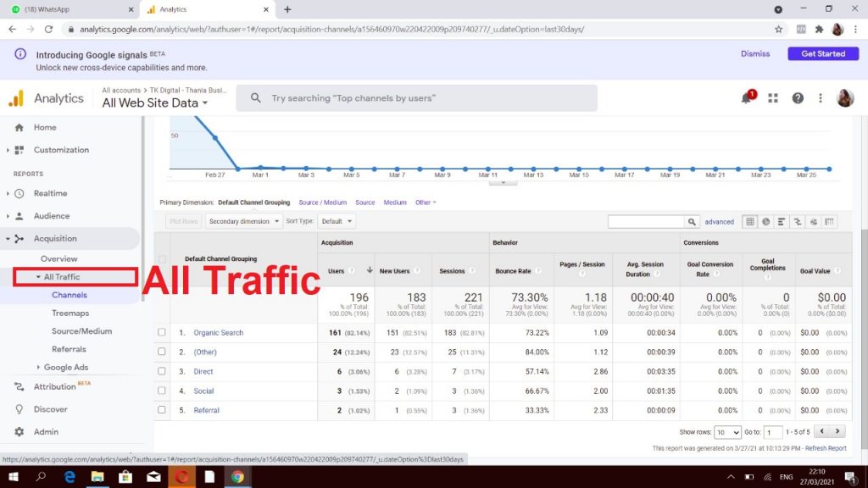Check the Direct row checkbox
The height and width of the screenshot is (488, 868).
(162, 372)
